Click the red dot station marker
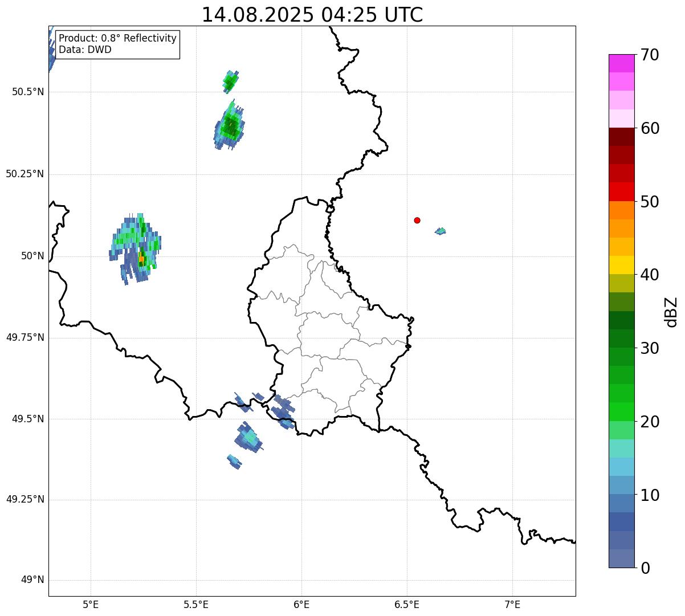685x616 pixels. (x=417, y=221)
